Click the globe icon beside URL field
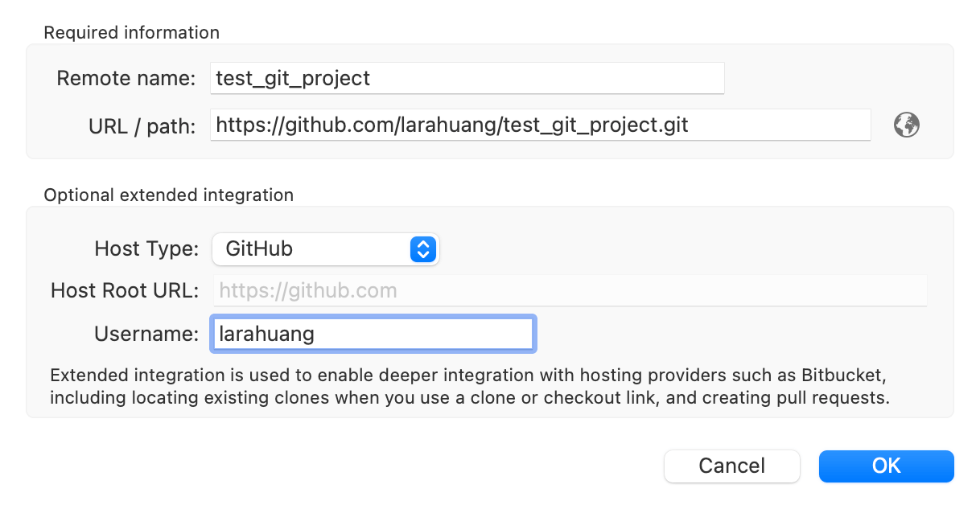This screenshot has width=980, height=505. pyautogui.click(x=907, y=125)
